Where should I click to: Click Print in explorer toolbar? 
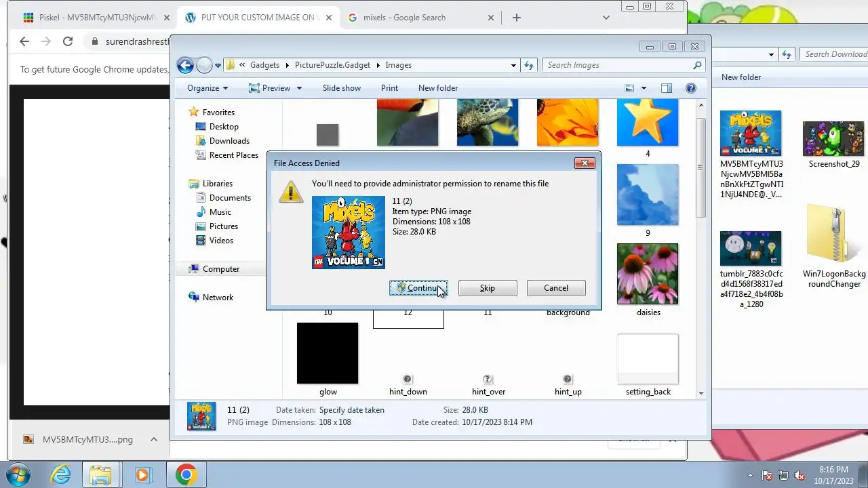point(389,88)
